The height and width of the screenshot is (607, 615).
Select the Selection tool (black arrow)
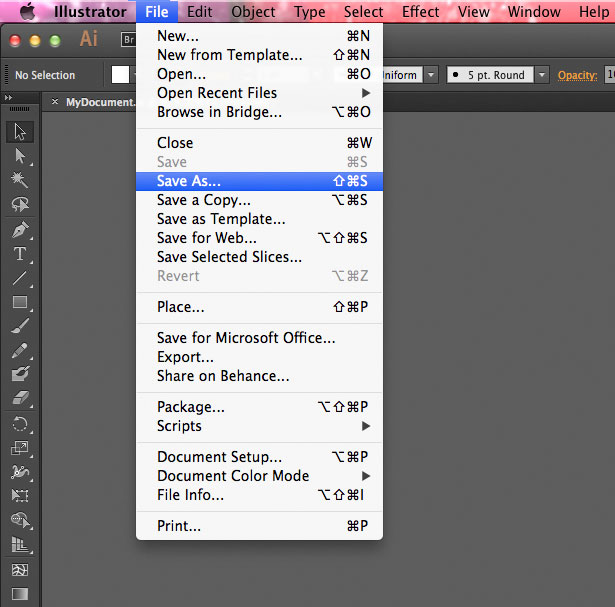tap(20, 132)
